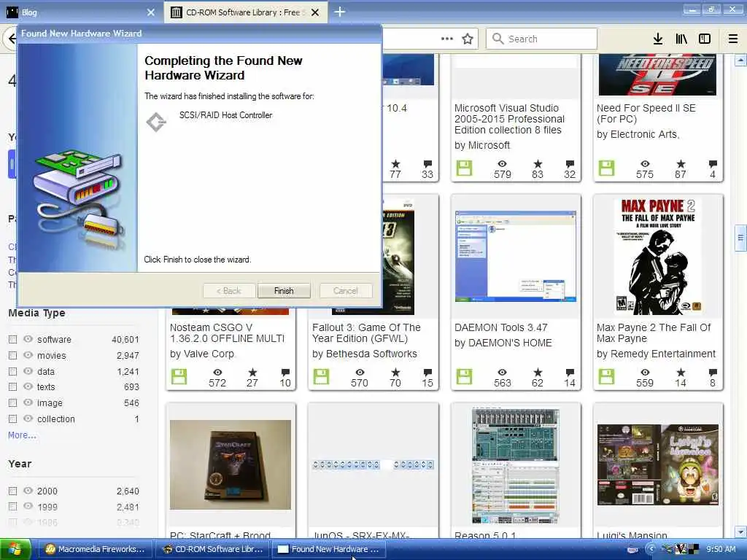The height and width of the screenshot is (560, 747).
Task: Open the Windows Start button
Action: [15, 549]
